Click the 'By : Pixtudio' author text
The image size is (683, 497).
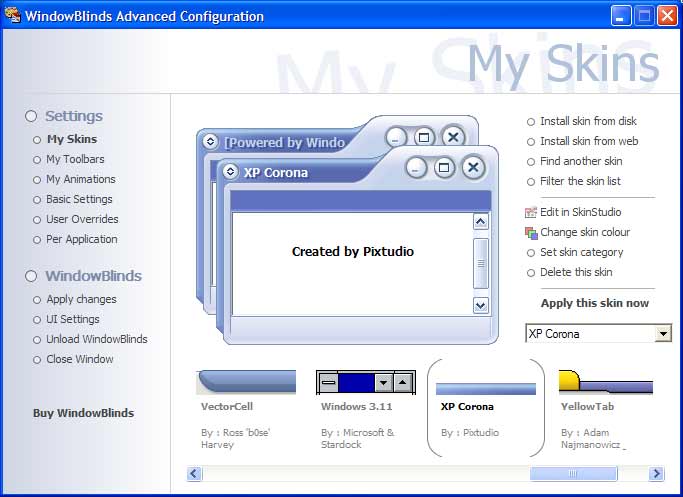(470, 433)
